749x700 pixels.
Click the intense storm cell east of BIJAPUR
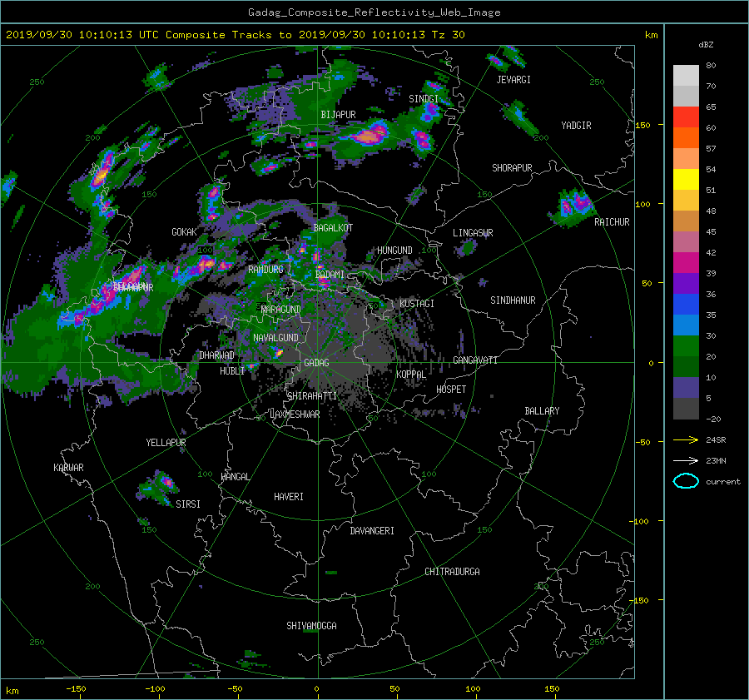pos(370,135)
